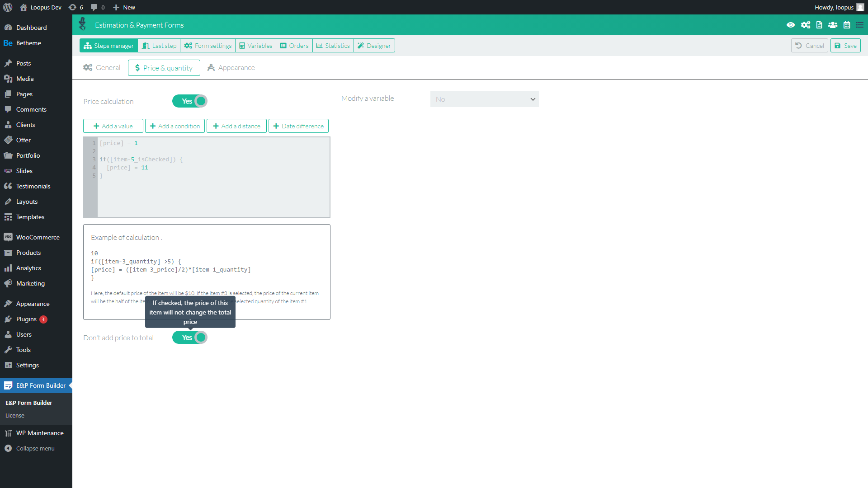Click the Add a condition button

click(x=175, y=126)
